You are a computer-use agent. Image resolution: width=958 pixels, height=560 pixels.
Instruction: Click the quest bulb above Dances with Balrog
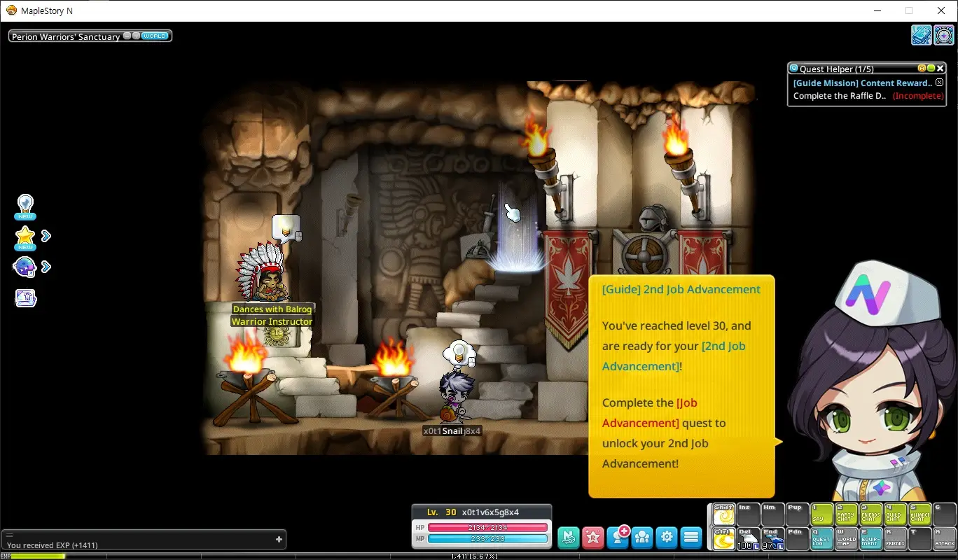click(x=286, y=229)
